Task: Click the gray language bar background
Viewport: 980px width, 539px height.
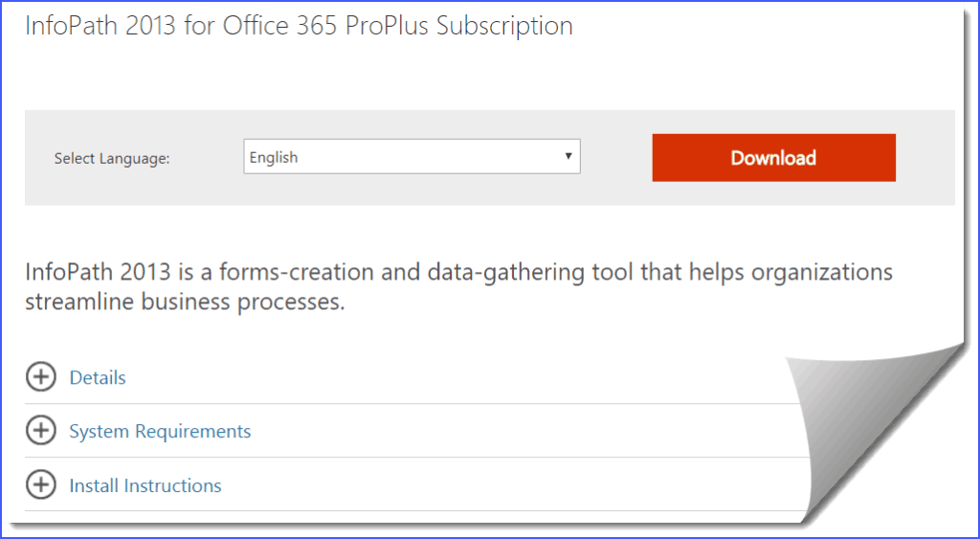Action: point(612,191)
